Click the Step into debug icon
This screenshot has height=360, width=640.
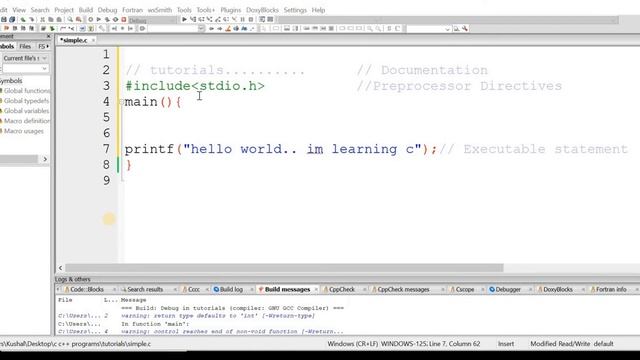(x=209, y=19)
